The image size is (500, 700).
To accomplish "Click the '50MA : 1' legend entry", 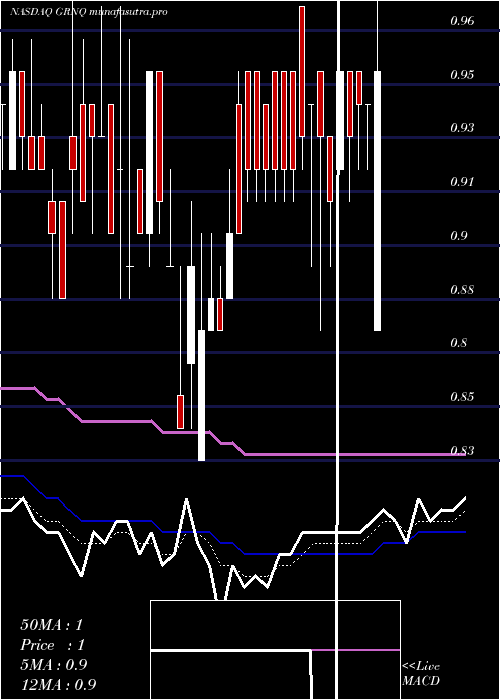I will pyautogui.click(x=52, y=625).
